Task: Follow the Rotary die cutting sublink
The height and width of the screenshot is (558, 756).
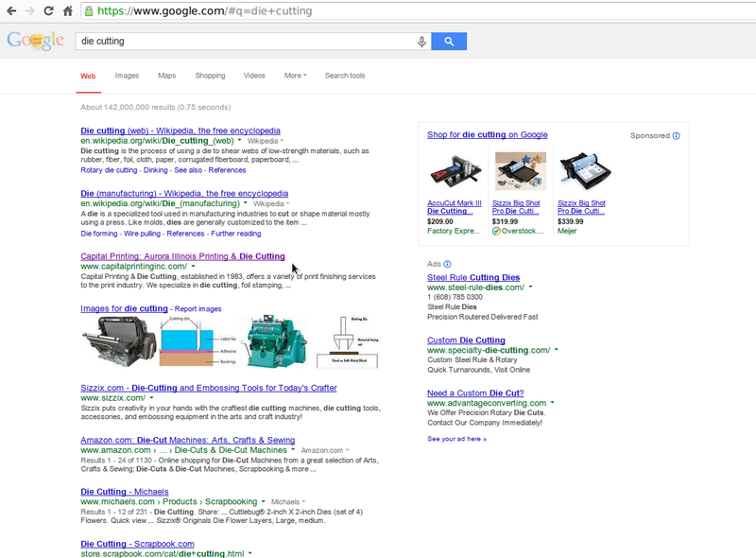Action: [x=109, y=170]
